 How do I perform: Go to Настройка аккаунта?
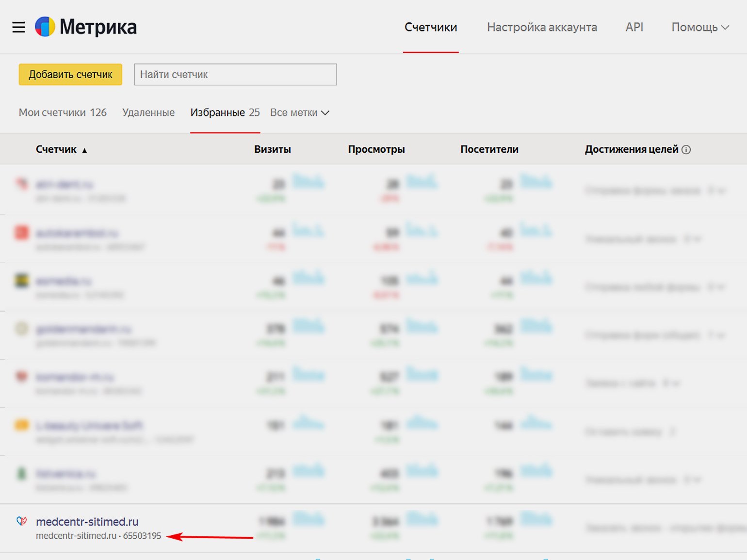542,27
